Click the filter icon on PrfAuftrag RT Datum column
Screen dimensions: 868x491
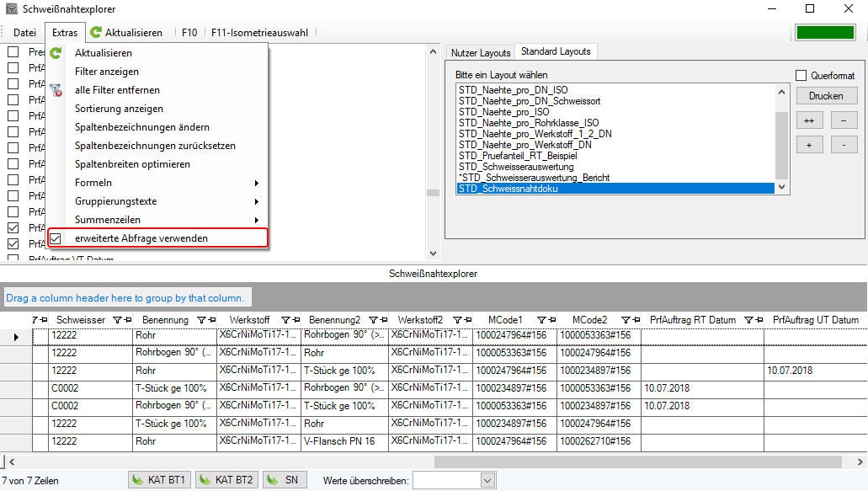(x=745, y=320)
